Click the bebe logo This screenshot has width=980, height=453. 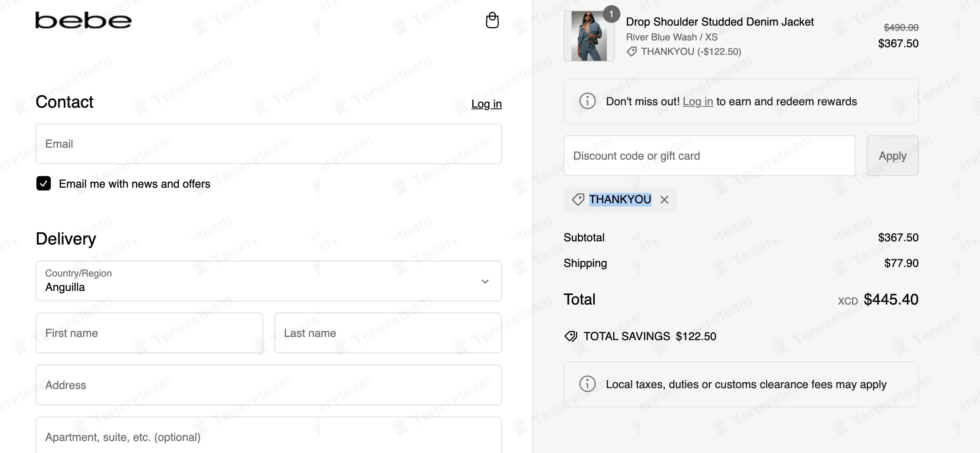pos(83,20)
